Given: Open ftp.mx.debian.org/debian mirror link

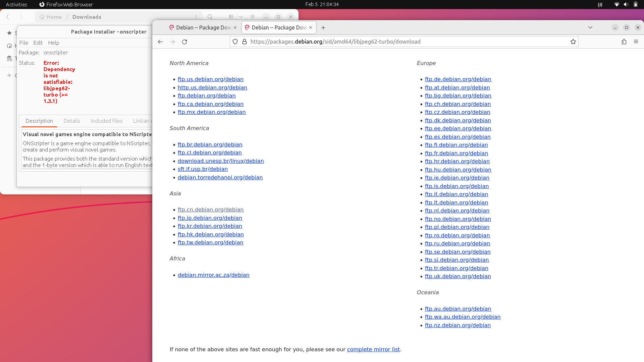Looking at the screenshot, I should [x=212, y=112].
